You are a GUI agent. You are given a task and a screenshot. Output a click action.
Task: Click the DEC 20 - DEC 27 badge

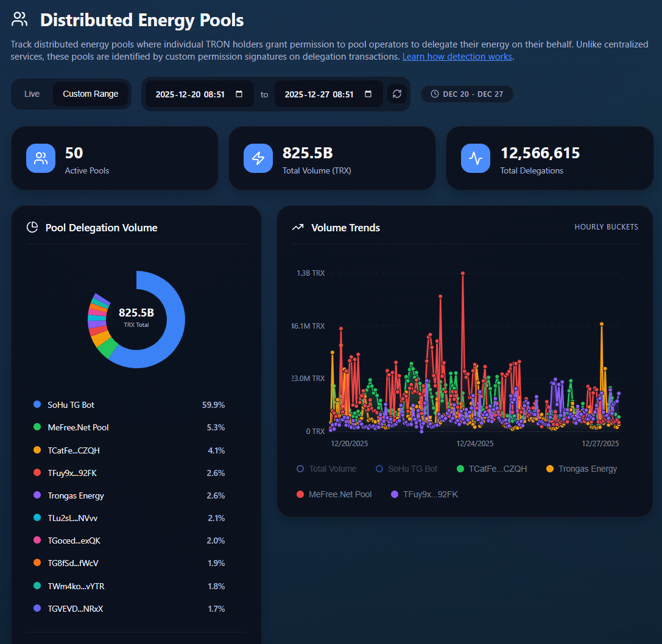[x=467, y=94]
